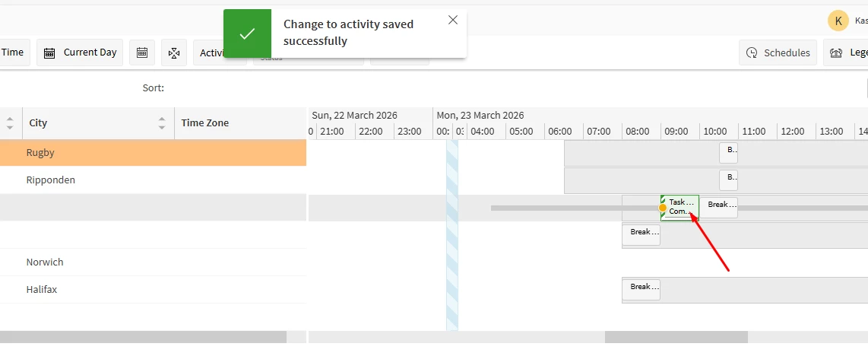Open the Schedules panel
The width and height of the screenshot is (868, 353).
coord(778,52)
